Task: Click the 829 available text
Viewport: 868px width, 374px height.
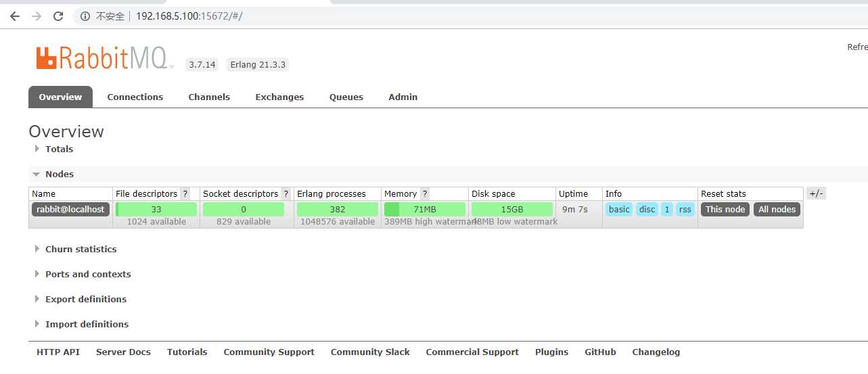Action: (x=244, y=222)
